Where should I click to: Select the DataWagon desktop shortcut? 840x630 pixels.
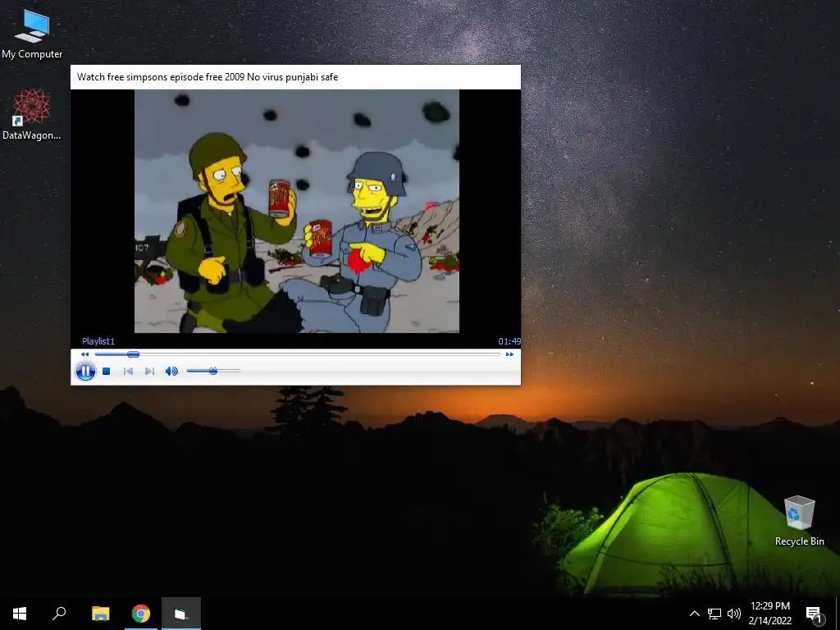pyautogui.click(x=32, y=115)
